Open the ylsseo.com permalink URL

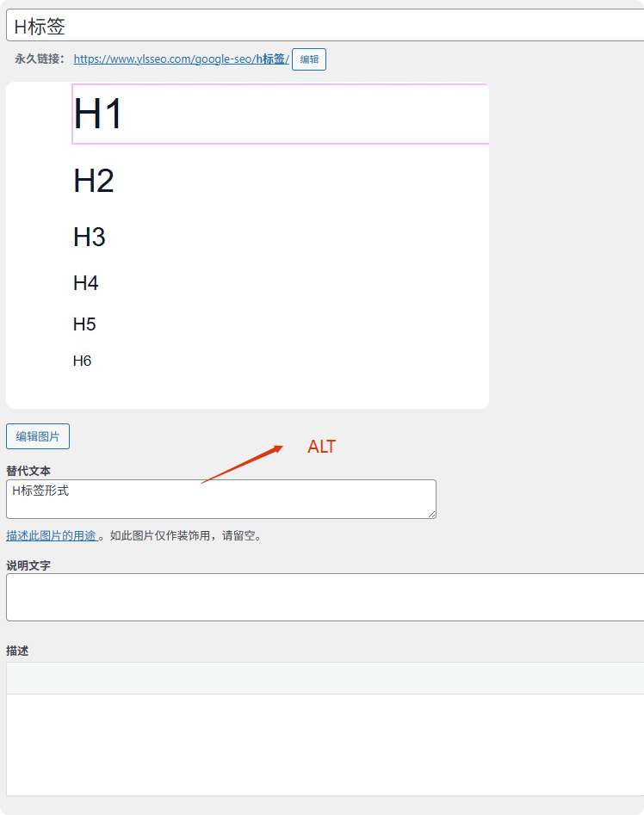tap(181, 59)
